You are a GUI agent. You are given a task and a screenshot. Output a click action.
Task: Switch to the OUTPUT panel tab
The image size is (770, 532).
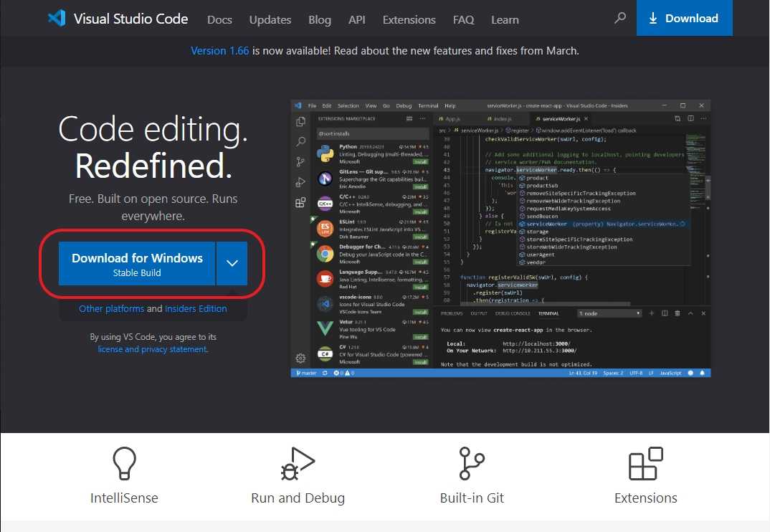click(479, 313)
